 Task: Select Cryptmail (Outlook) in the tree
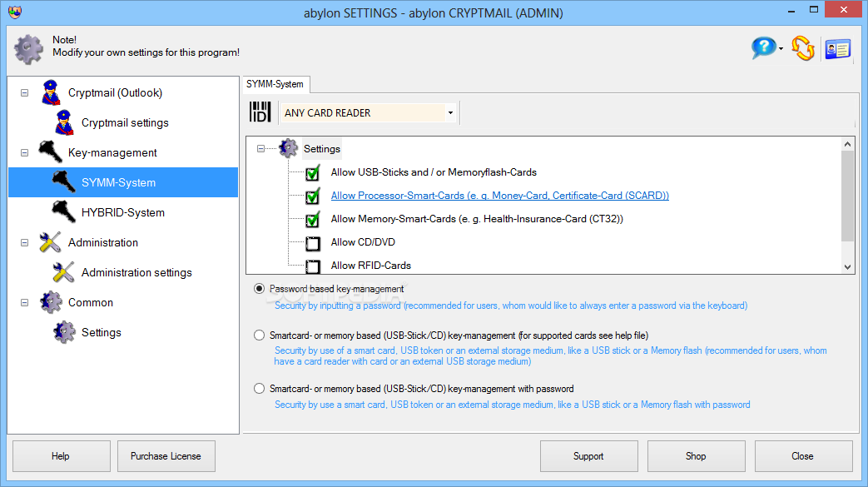click(x=115, y=92)
